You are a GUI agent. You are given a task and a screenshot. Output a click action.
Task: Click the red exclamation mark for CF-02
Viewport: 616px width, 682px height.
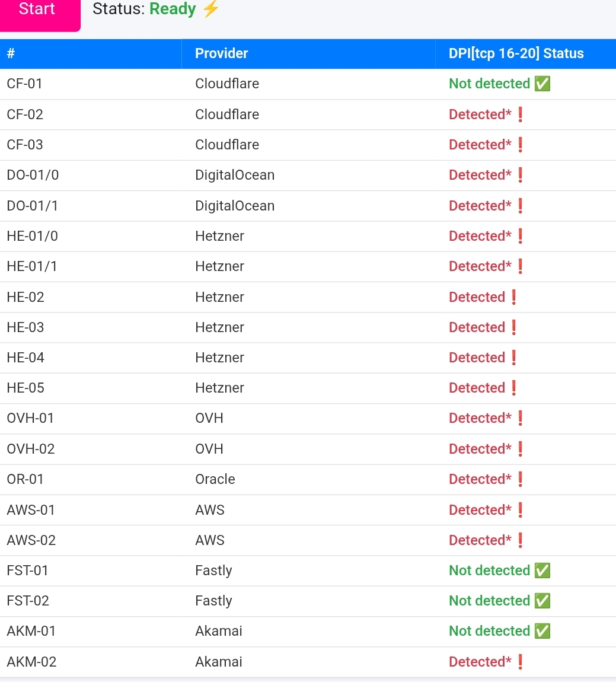pos(521,114)
